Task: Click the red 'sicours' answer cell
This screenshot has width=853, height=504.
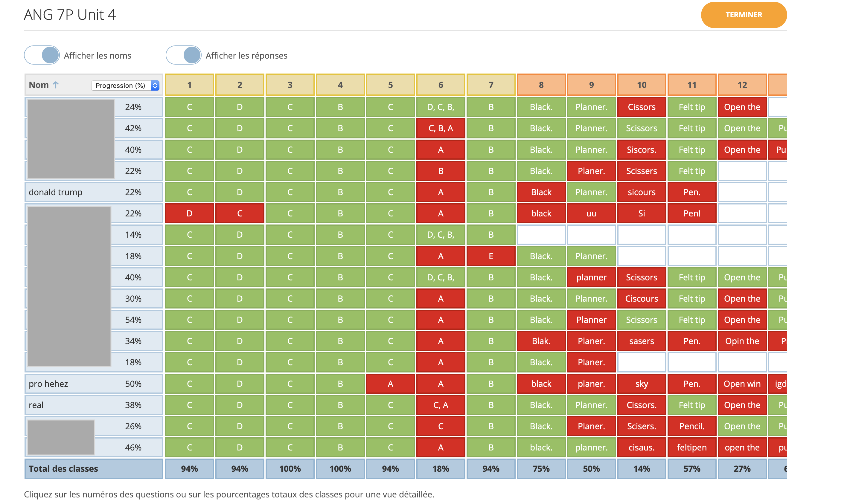Action: point(641,192)
